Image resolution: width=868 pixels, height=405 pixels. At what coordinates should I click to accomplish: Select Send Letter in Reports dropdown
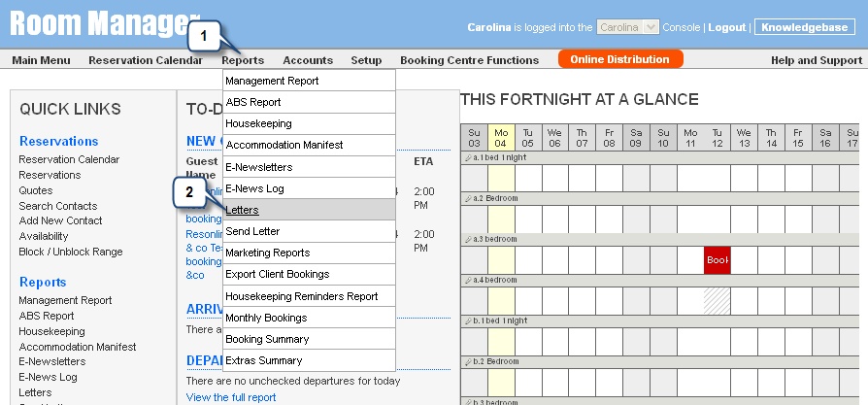pyautogui.click(x=309, y=231)
